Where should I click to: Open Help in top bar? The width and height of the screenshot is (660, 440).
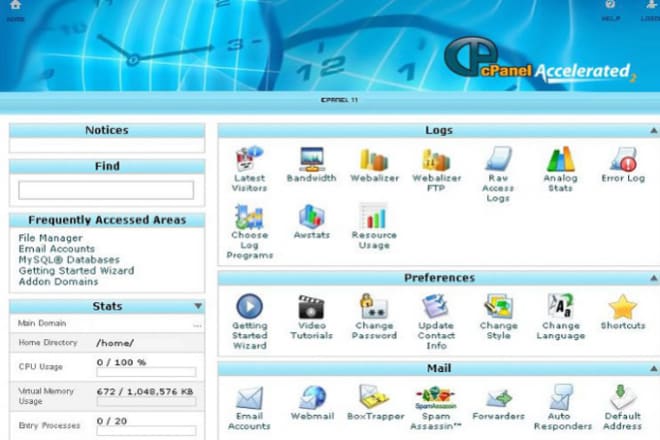(610, 11)
